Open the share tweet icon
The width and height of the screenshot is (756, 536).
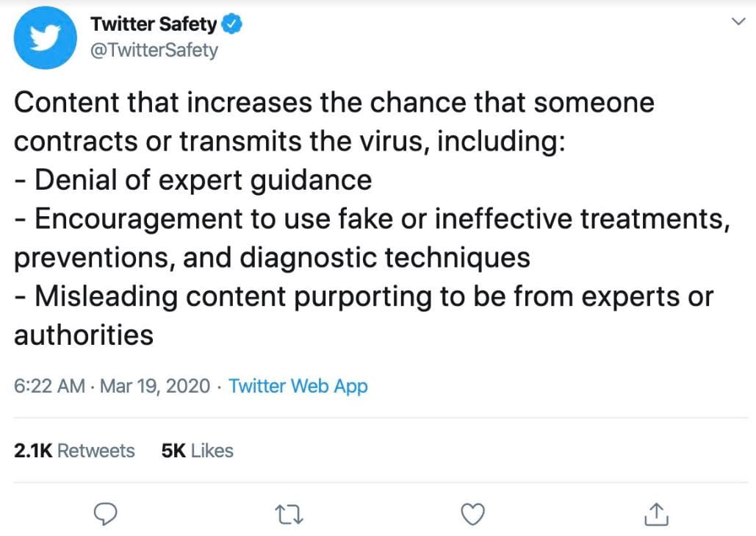(x=657, y=514)
